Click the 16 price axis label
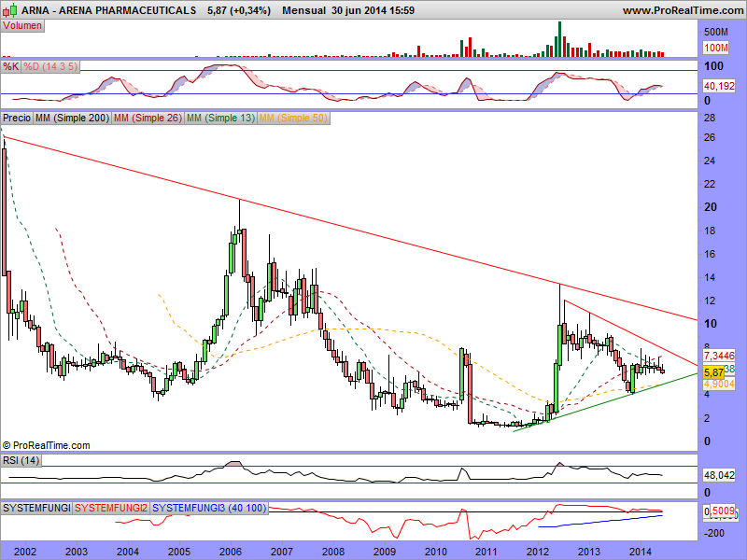 pos(710,254)
